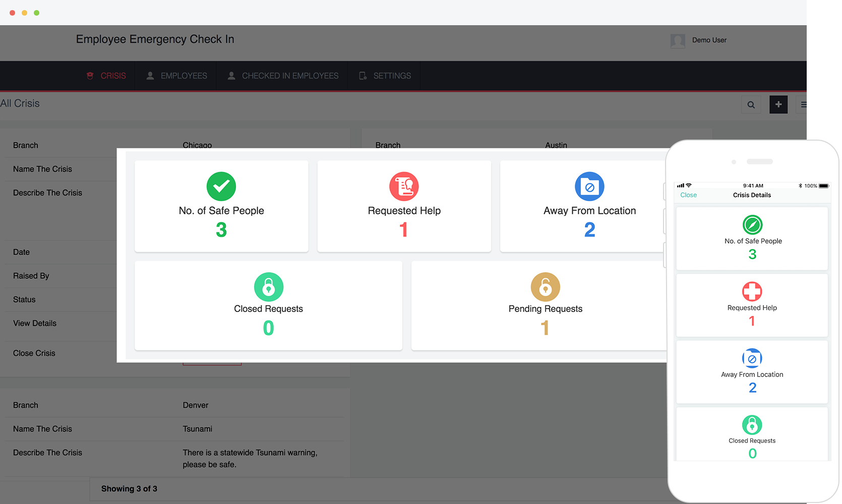842x504 pixels.
Task: Click the phone signal bars icon
Action: [x=681, y=185]
